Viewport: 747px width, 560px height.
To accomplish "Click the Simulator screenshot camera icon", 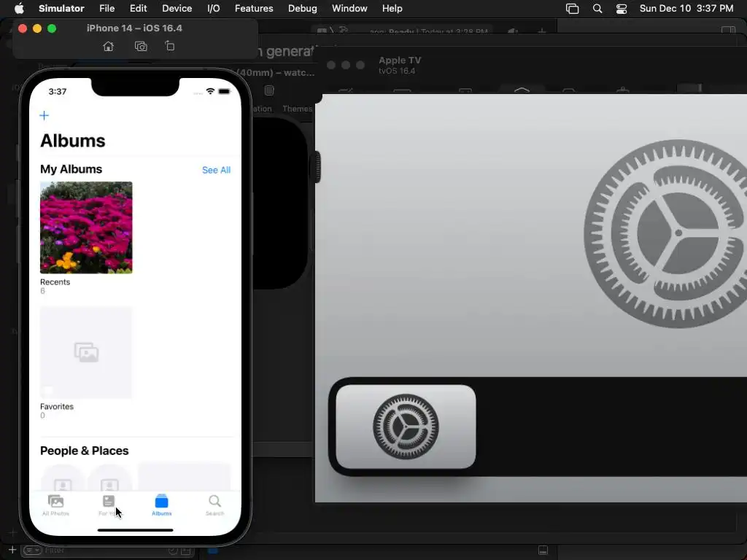I will pos(141,46).
